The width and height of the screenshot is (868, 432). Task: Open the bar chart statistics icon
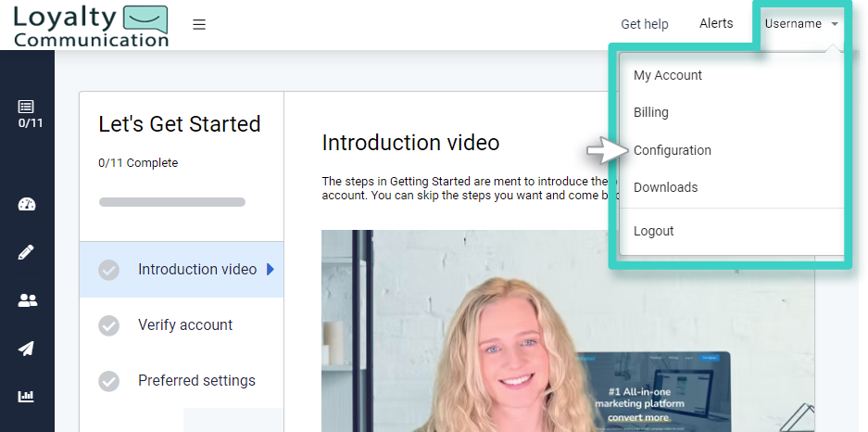coord(27,397)
